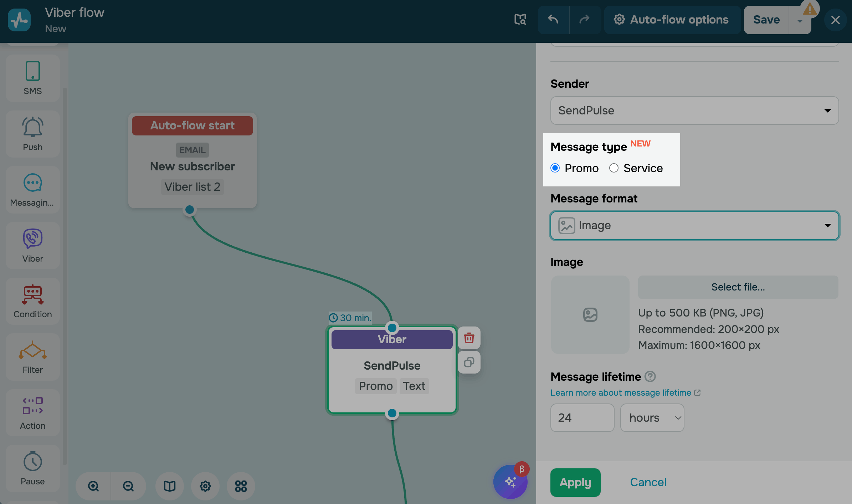The height and width of the screenshot is (504, 852).
Task: Open the Save button dropdown arrow
Action: tap(800, 21)
